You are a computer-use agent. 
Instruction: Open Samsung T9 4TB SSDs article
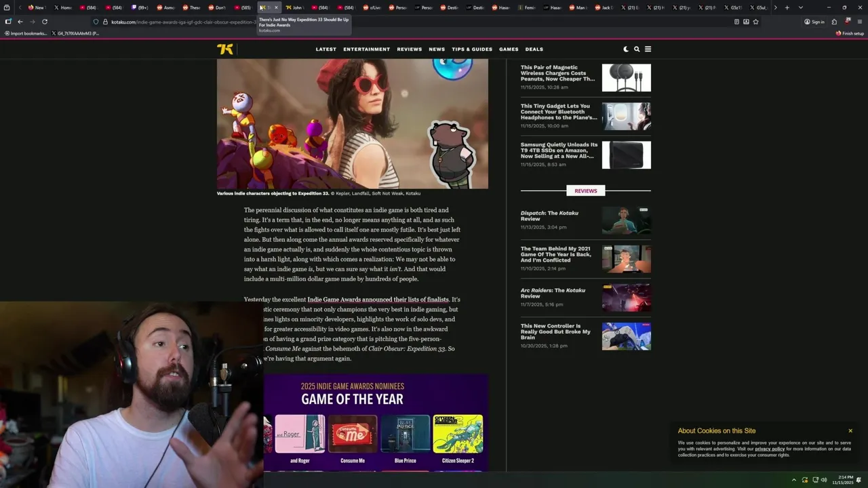(x=559, y=150)
